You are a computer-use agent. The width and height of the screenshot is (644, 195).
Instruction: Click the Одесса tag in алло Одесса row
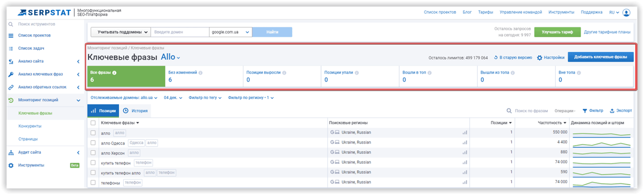136,143
